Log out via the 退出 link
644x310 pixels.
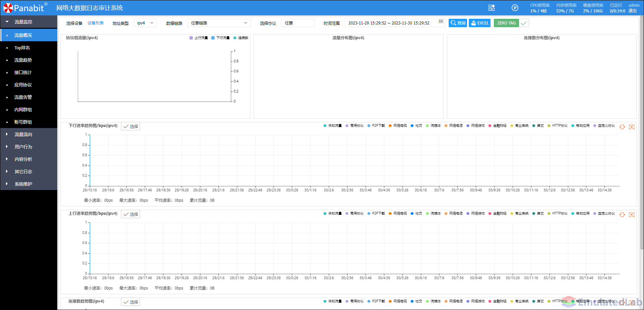633,11
